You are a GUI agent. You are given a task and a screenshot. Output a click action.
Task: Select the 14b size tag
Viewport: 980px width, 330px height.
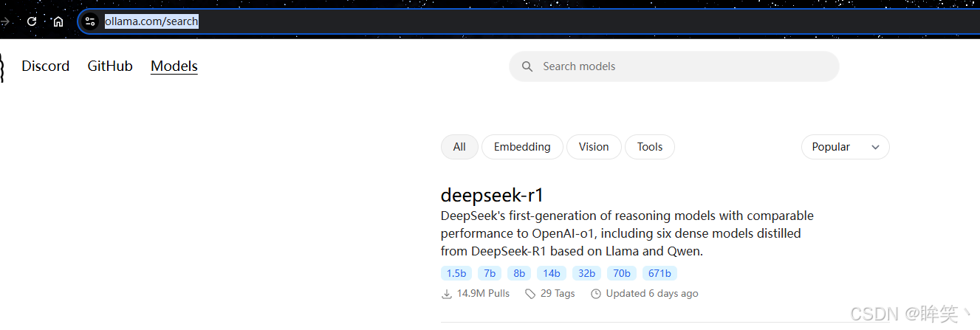point(552,273)
